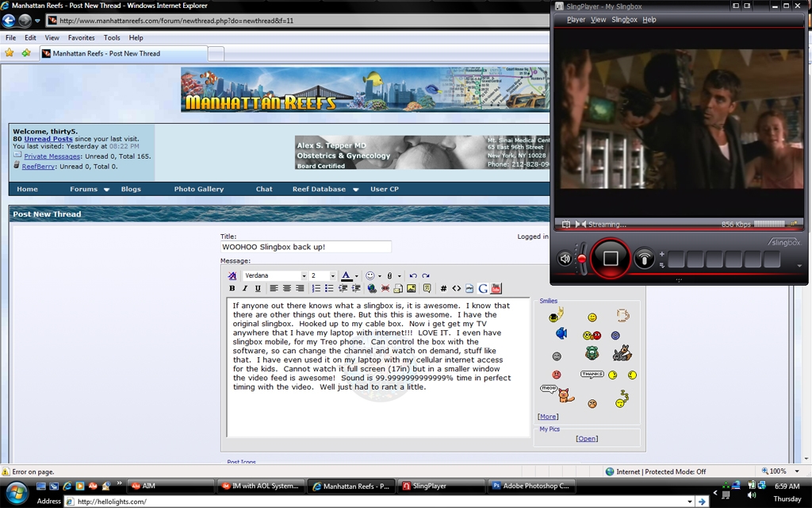Switch to SlingPlayer taskbar button
812x508 pixels.
pyautogui.click(x=442, y=487)
